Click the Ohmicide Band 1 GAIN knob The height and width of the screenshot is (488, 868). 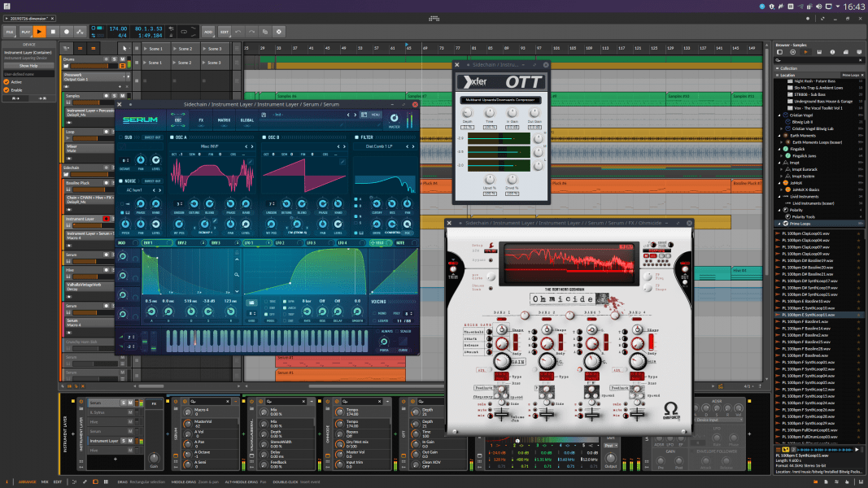click(502, 362)
